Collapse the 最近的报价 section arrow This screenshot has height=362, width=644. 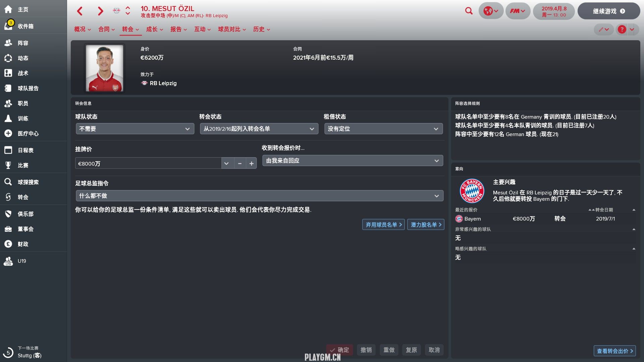click(x=634, y=210)
